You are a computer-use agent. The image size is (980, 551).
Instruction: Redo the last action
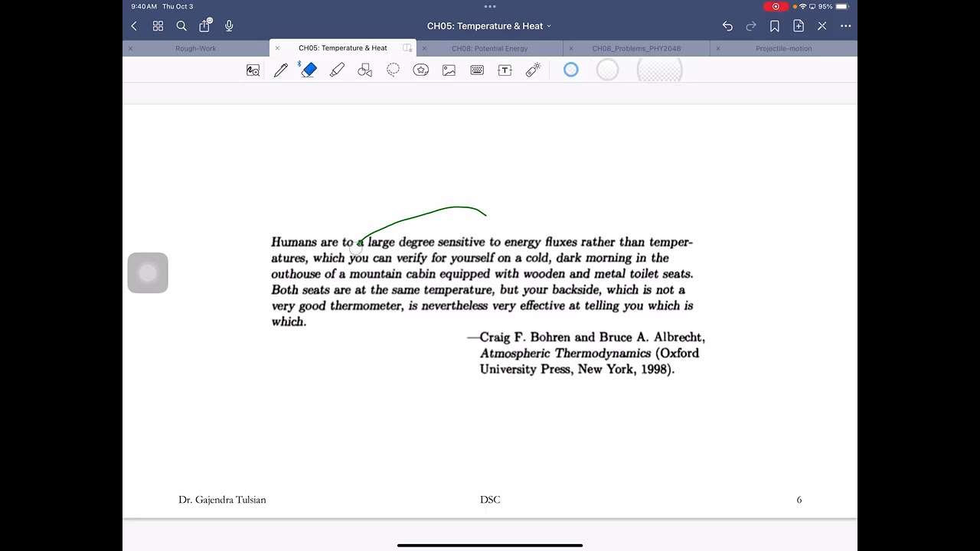pyautogui.click(x=751, y=26)
